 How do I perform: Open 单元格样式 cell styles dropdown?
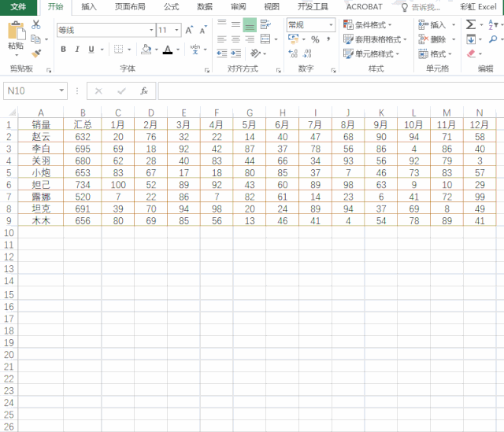[371, 54]
